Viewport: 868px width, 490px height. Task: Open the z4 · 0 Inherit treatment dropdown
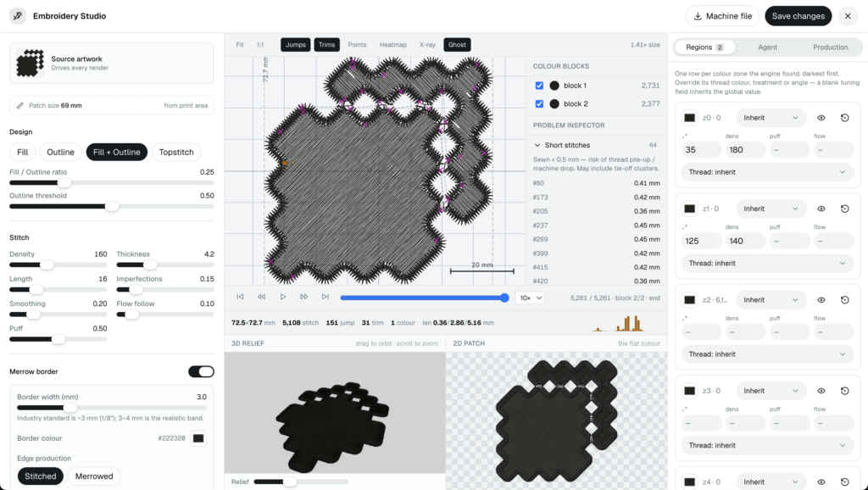771,482
